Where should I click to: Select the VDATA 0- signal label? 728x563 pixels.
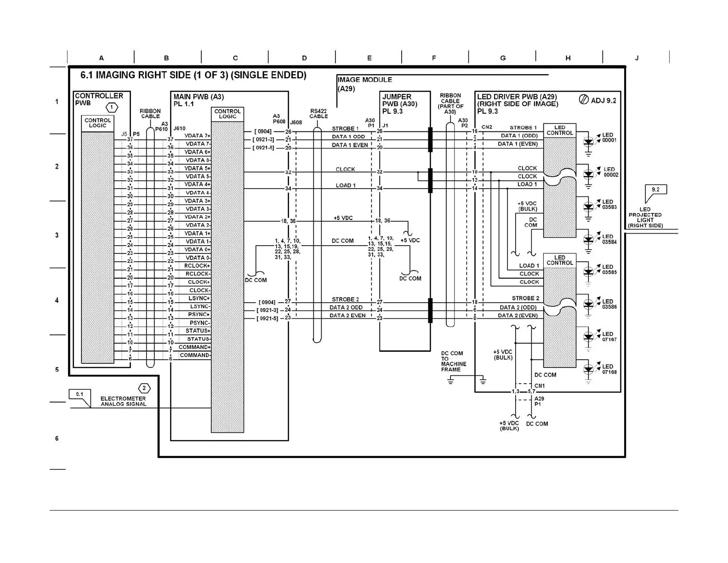198,258
